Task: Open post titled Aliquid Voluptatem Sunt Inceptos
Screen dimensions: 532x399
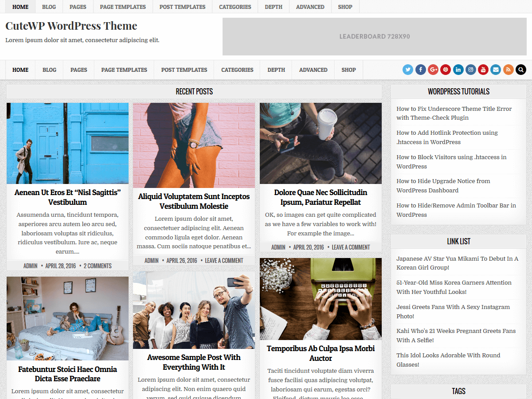Action: click(x=194, y=201)
